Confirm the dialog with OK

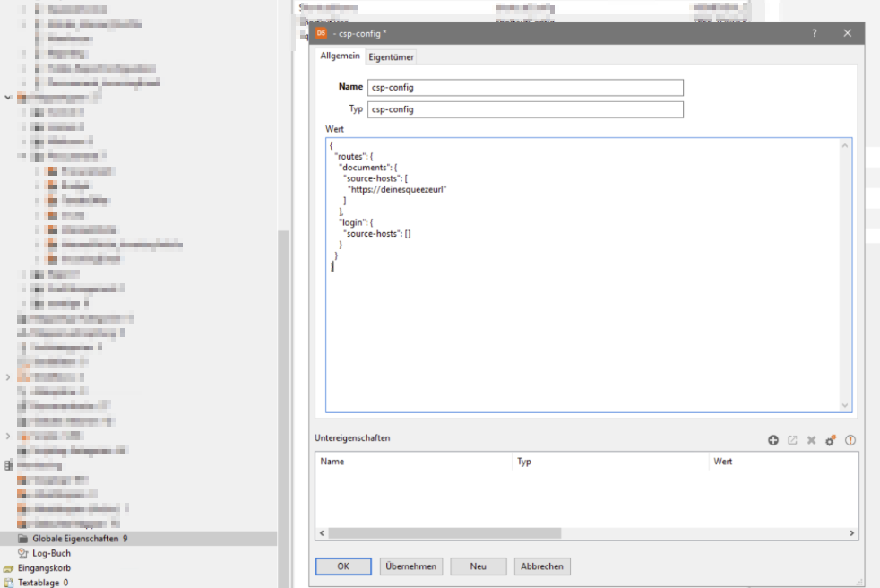pos(343,566)
